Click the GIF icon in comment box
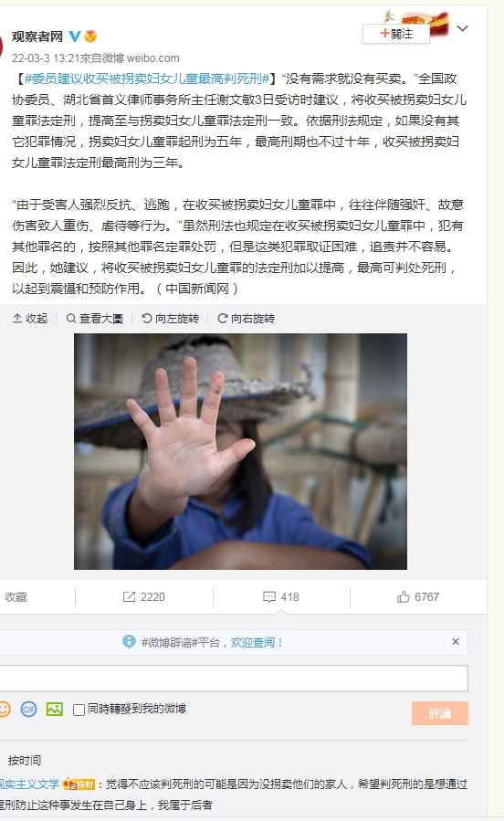The height and width of the screenshot is (821, 504). (x=28, y=709)
